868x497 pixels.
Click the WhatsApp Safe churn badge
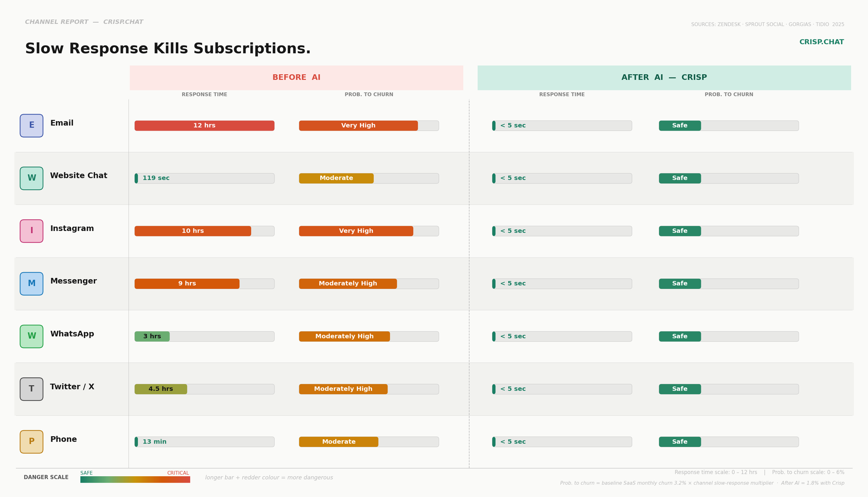pos(679,336)
